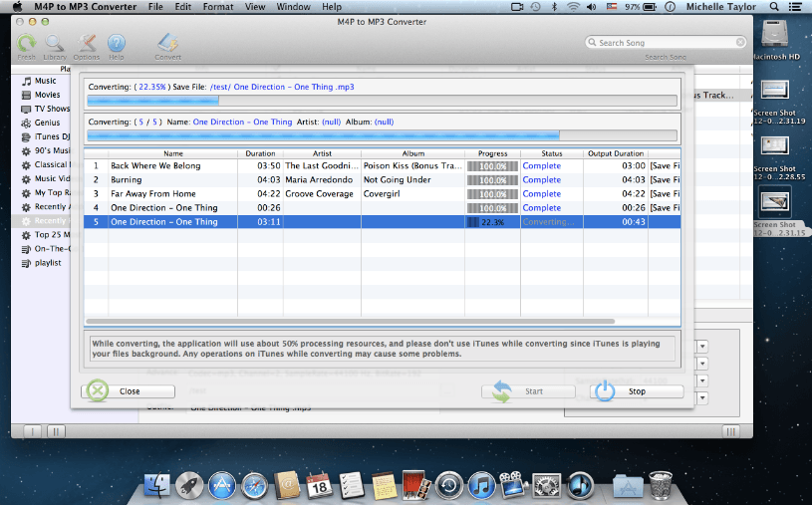Image resolution: width=812 pixels, height=505 pixels.
Task: Select the 'Back Where We Belong' row
Action: pos(383,165)
